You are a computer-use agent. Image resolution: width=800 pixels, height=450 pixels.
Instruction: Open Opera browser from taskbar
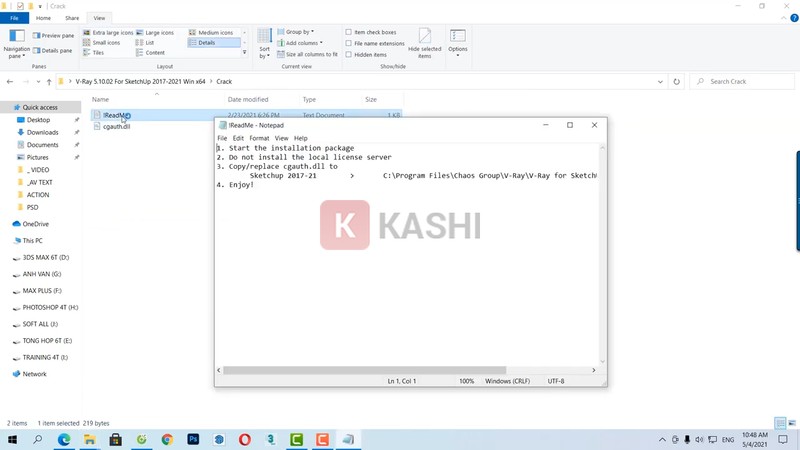pyautogui.click(x=245, y=439)
